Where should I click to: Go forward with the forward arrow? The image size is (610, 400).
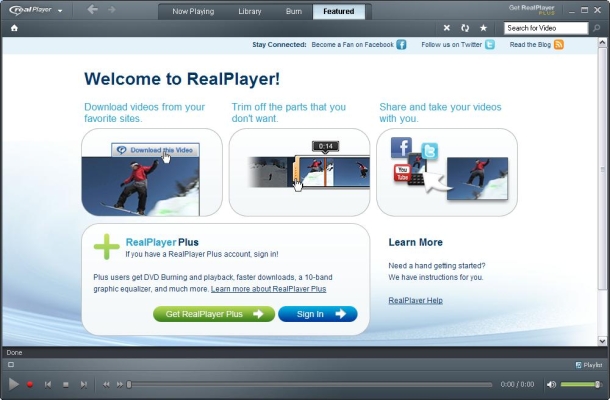point(111,9)
